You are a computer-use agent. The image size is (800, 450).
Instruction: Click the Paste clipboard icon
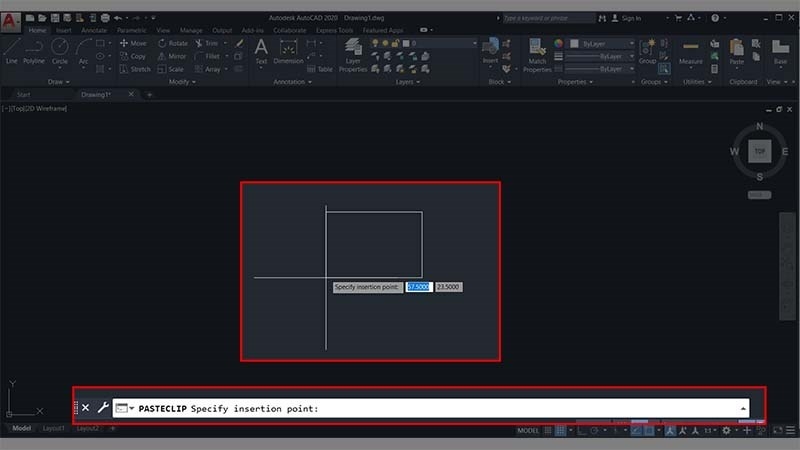(736, 52)
